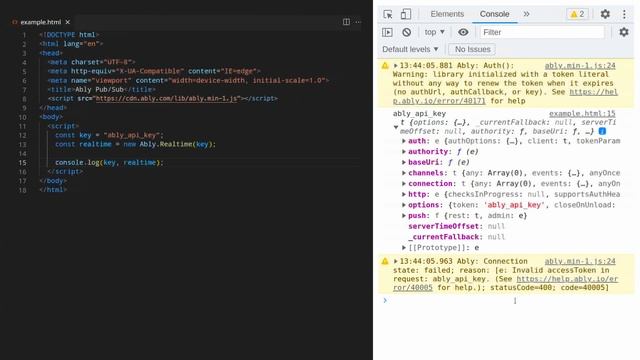
Task: Click the new Ably.Realtime(key) code line
Action: pyautogui.click(x=136, y=144)
